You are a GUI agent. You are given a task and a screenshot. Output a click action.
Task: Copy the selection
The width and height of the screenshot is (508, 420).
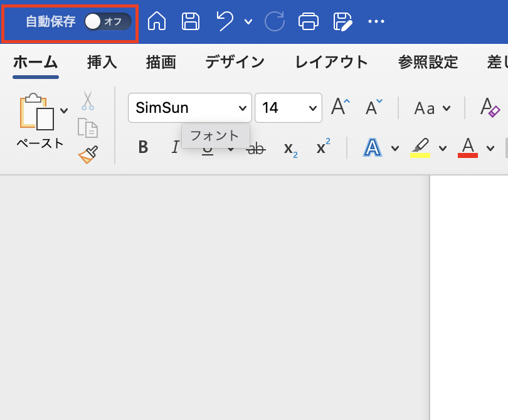[87, 127]
